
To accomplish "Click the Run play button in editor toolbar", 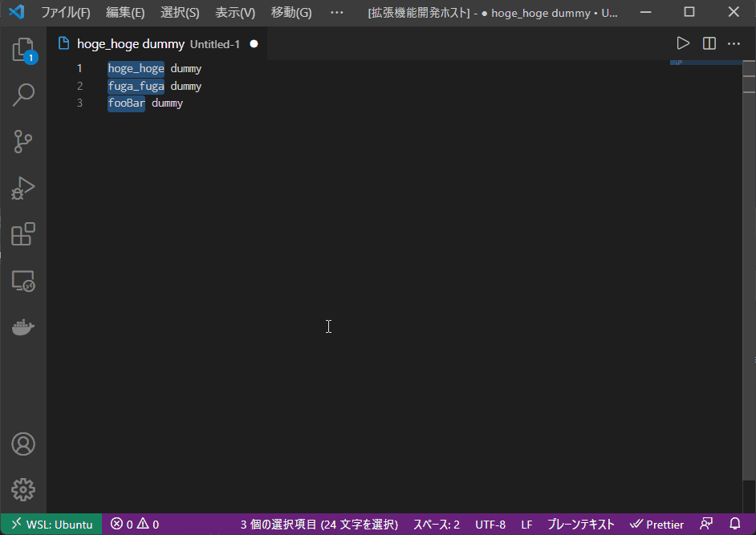I will (683, 43).
